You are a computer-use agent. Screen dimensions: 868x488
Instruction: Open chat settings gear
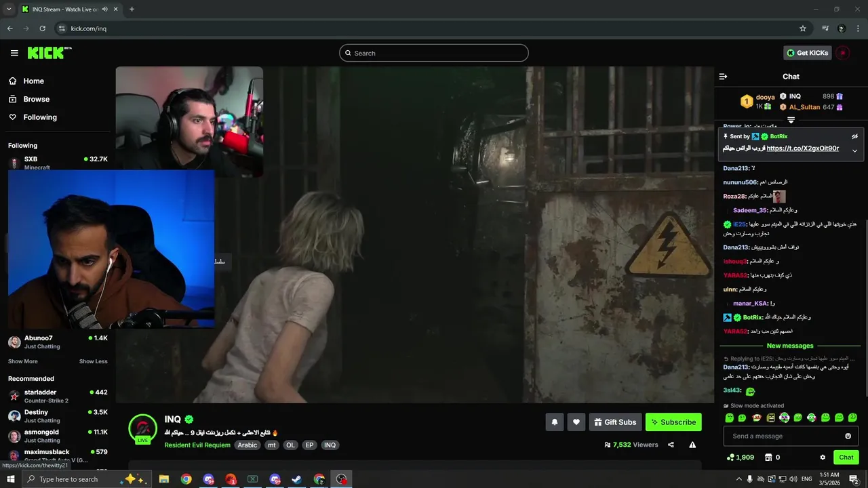[x=823, y=457]
